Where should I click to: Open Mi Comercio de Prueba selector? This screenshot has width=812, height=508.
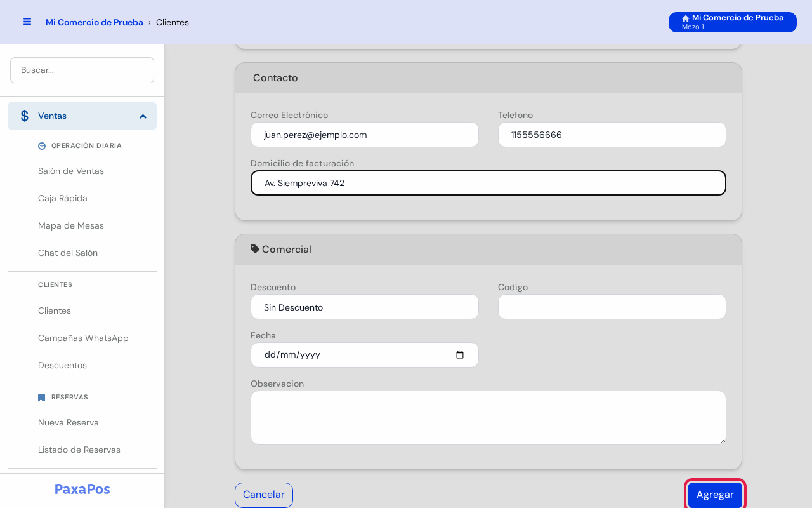(x=733, y=22)
